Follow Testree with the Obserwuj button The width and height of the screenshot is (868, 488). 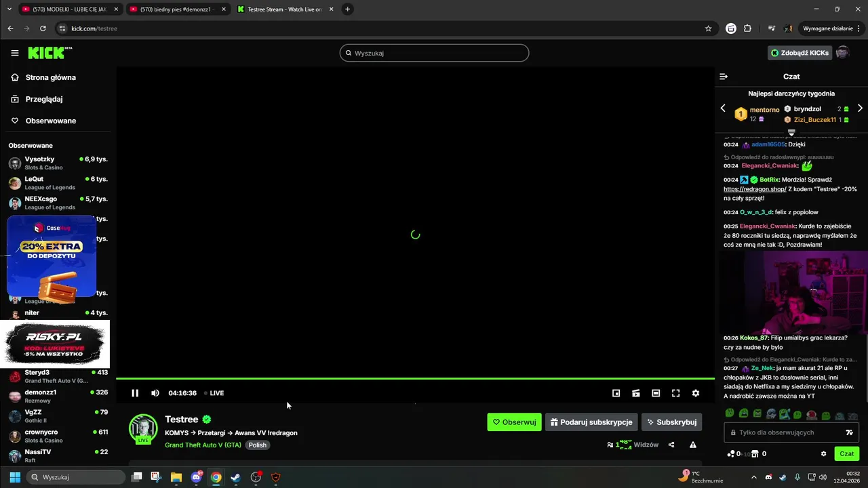coord(514,422)
